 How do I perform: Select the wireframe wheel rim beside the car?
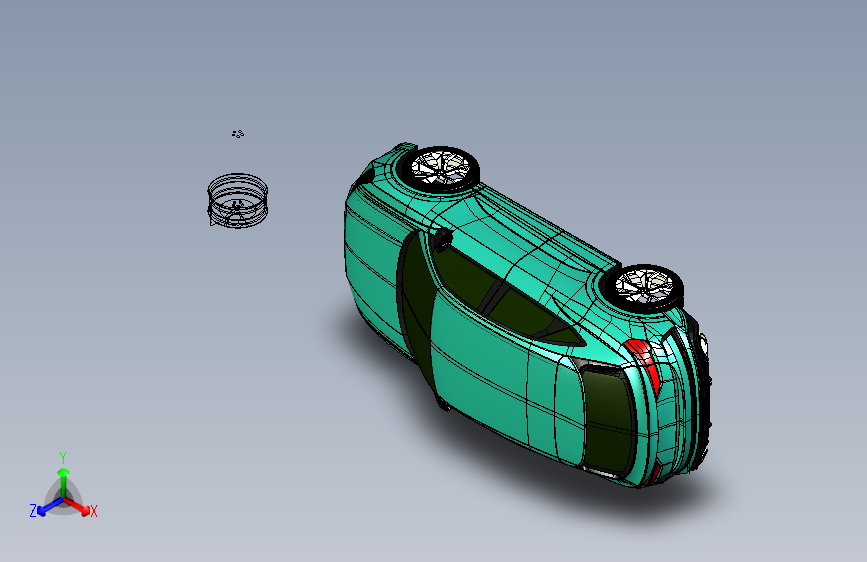click(x=238, y=200)
